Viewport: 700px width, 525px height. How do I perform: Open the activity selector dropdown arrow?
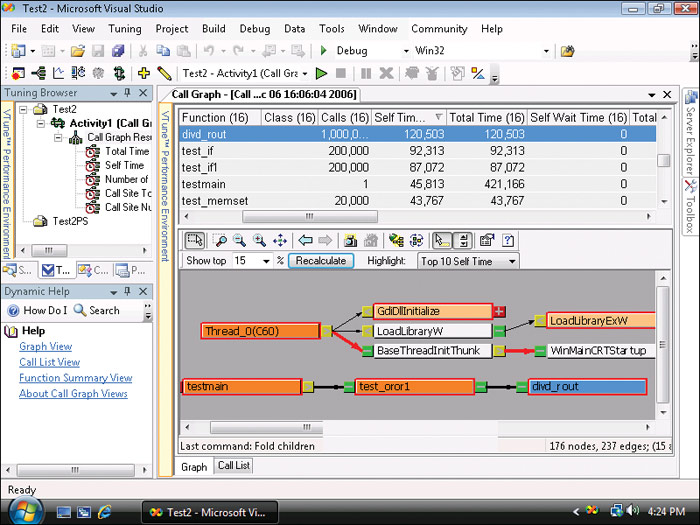pos(305,74)
